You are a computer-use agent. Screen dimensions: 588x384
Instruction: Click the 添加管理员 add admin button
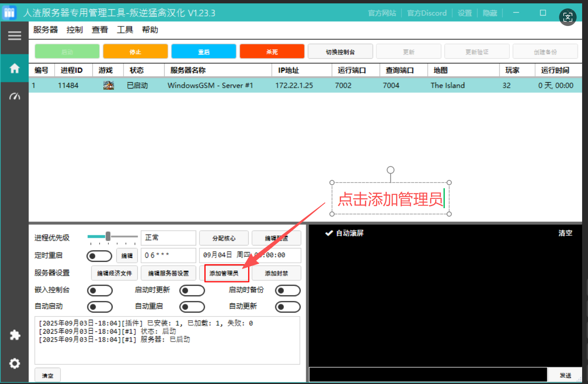tap(226, 273)
